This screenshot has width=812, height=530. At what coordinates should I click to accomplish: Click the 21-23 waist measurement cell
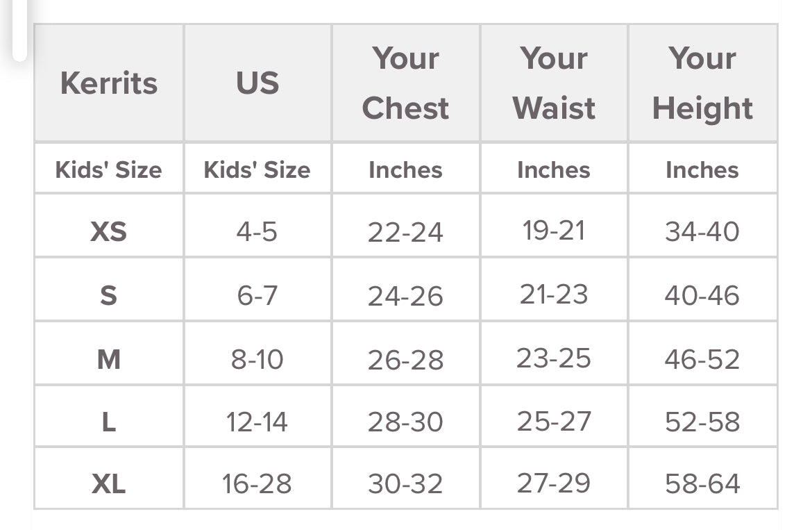click(x=554, y=295)
